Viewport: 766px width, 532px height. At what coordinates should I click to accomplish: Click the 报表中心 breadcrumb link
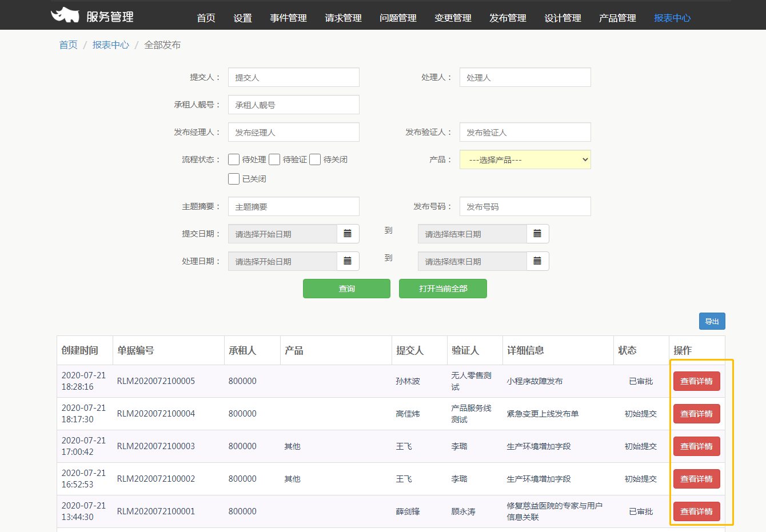[111, 45]
